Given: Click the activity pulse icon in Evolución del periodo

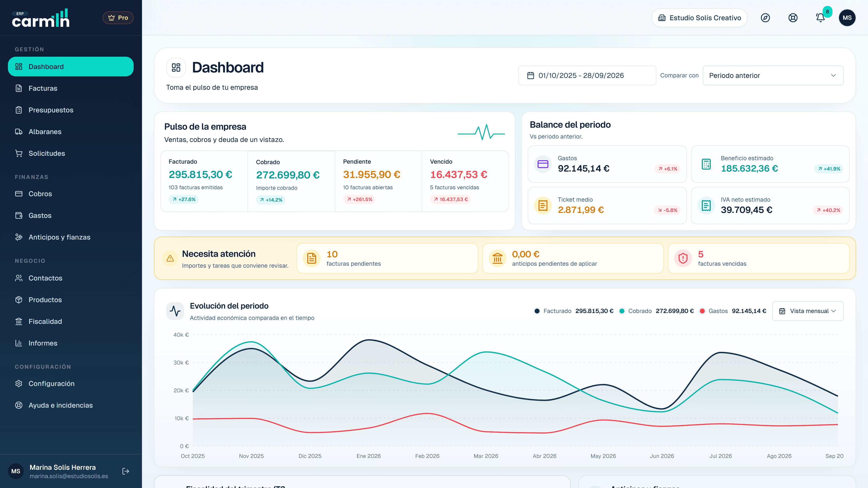Looking at the screenshot, I should click(175, 311).
